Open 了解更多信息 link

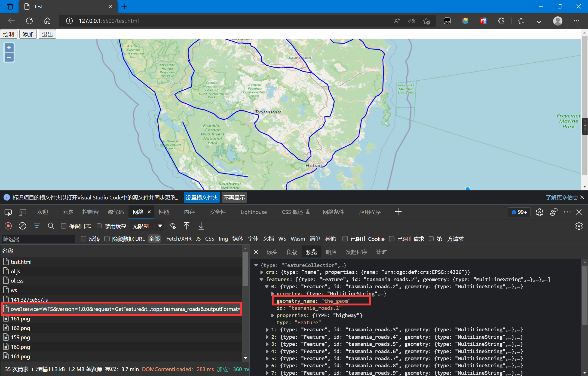click(562, 198)
